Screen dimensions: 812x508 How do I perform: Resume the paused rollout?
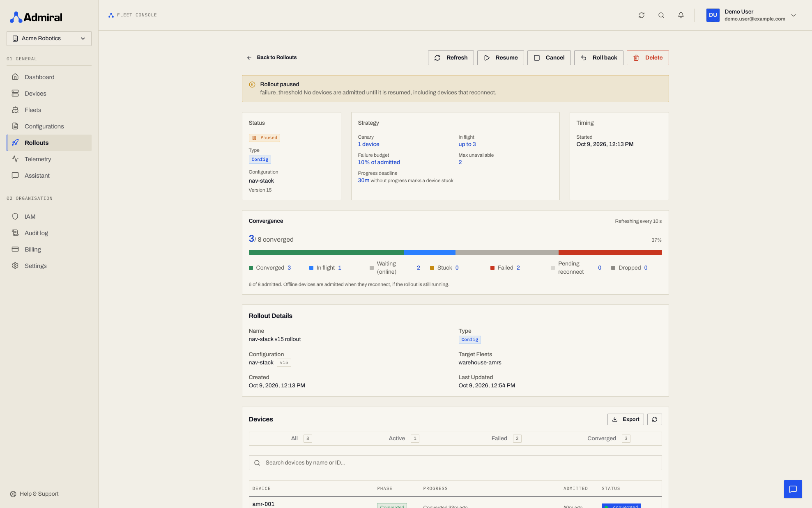point(501,58)
